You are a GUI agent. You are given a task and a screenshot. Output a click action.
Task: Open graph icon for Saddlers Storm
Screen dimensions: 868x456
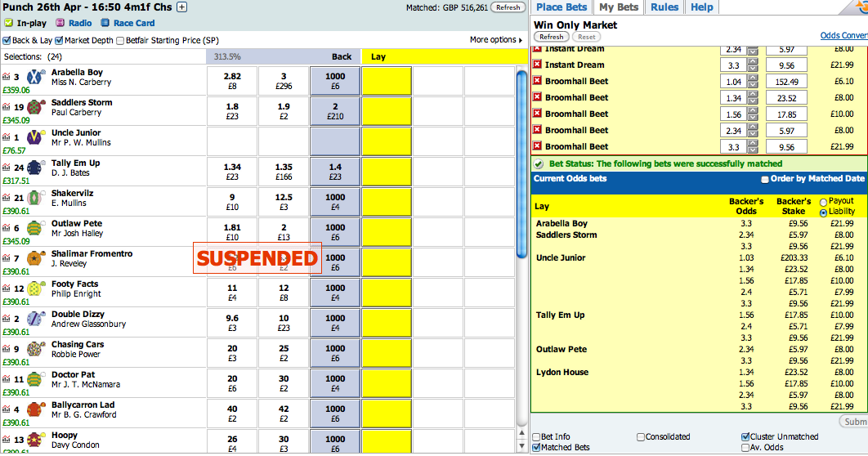pyautogui.click(x=6, y=107)
